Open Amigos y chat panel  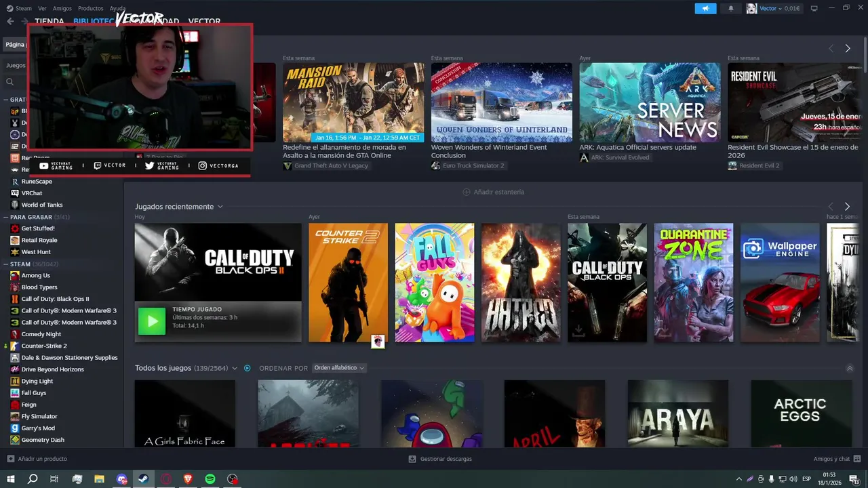pyautogui.click(x=836, y=459)
